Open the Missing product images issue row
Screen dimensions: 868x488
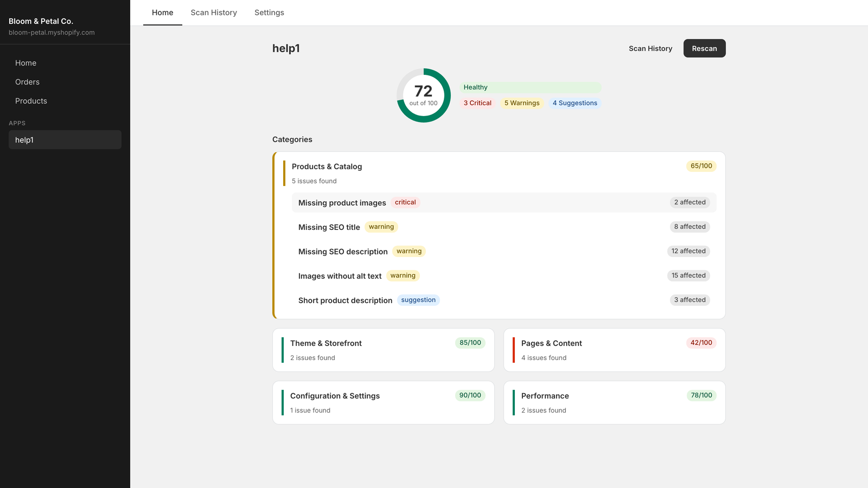tap(504, 202)
